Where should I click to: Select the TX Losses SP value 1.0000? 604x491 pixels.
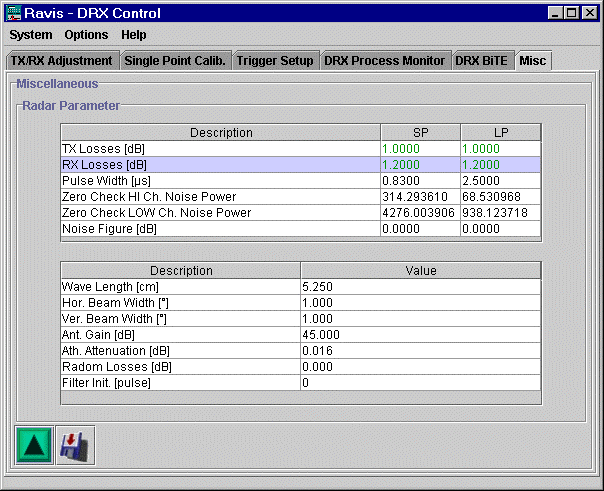tap(421, 149)
